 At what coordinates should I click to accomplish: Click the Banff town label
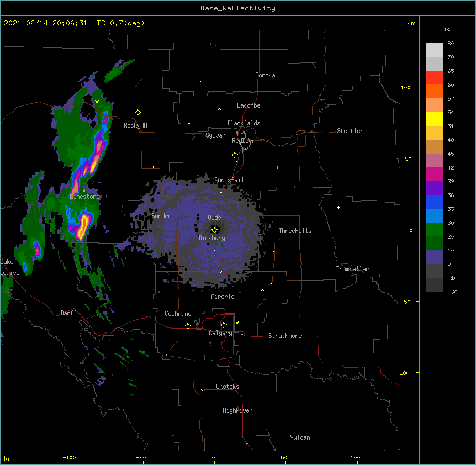point(68,313)
